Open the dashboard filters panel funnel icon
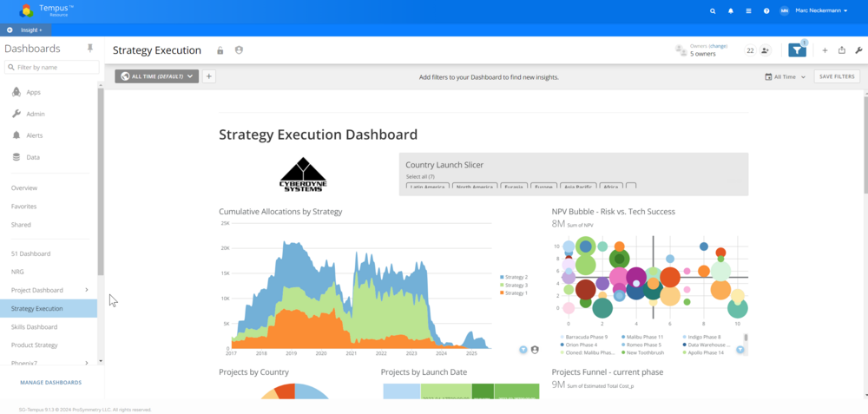This screenshot has width=868, height=414. tap(797, 51)
